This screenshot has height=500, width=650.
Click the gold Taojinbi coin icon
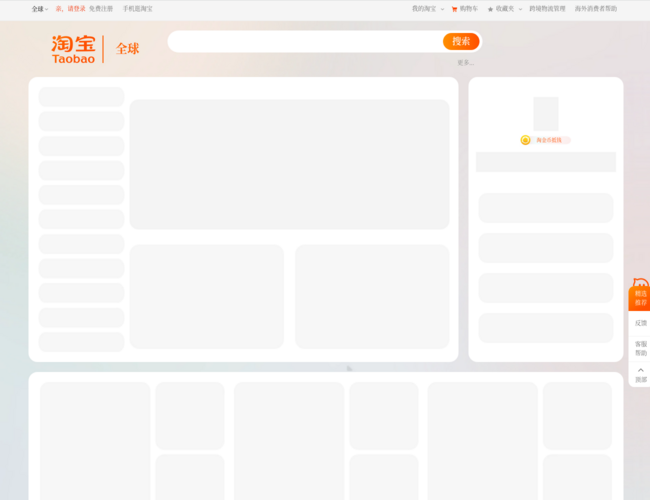pyautogui.click(x=525, y=140)
